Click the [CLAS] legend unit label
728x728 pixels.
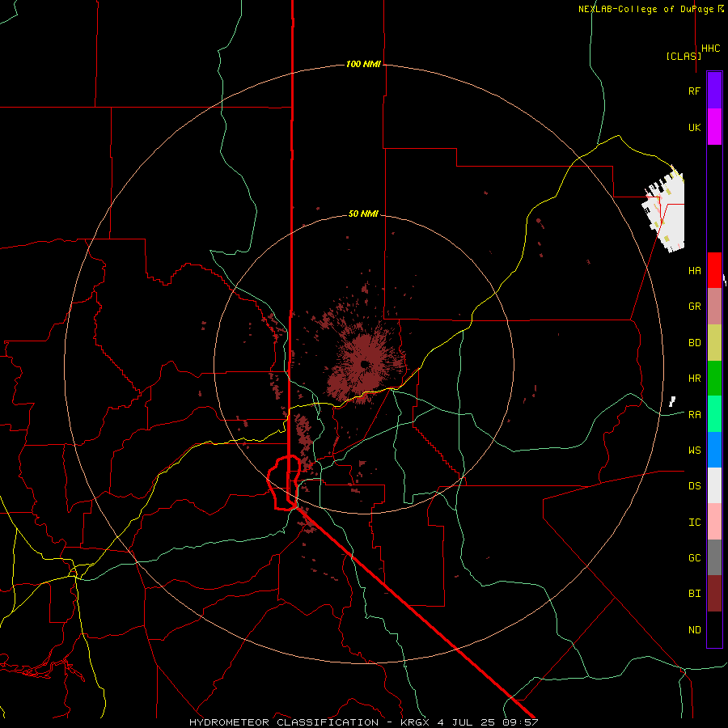[684, 56]
